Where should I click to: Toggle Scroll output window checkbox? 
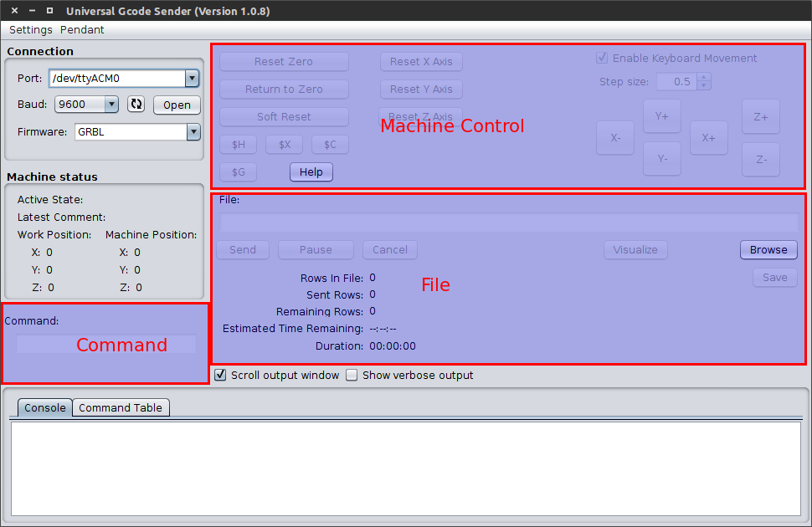click(221, 375)
